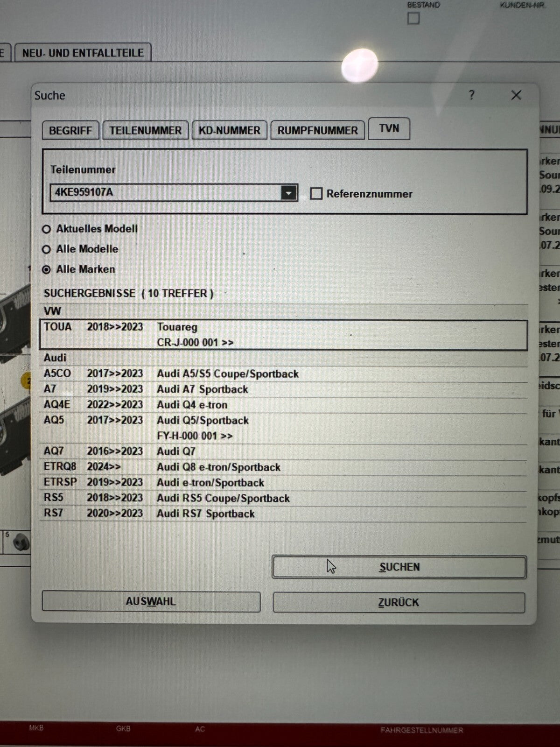Select Alle Modelle radio button

[46, 249]
